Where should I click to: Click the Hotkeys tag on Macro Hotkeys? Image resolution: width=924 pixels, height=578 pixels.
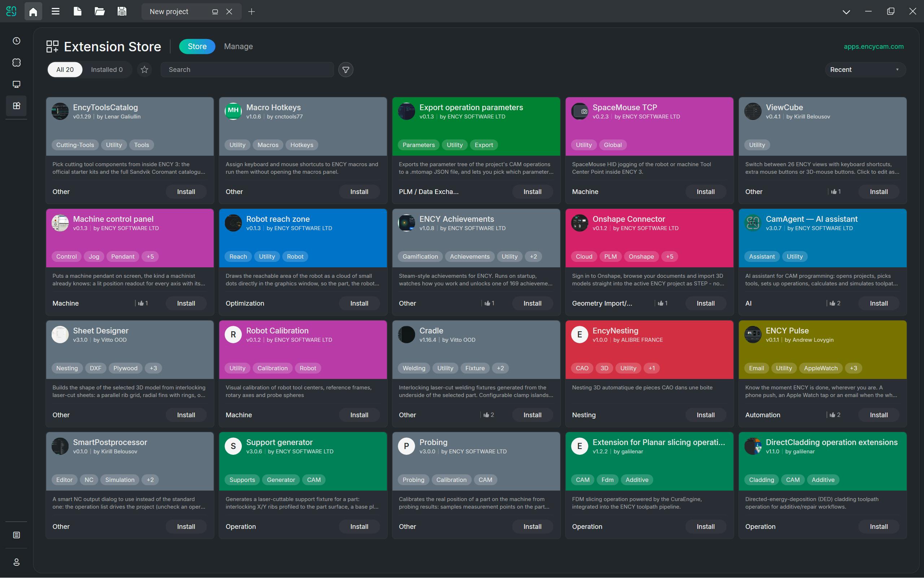(x=302, y=145)
